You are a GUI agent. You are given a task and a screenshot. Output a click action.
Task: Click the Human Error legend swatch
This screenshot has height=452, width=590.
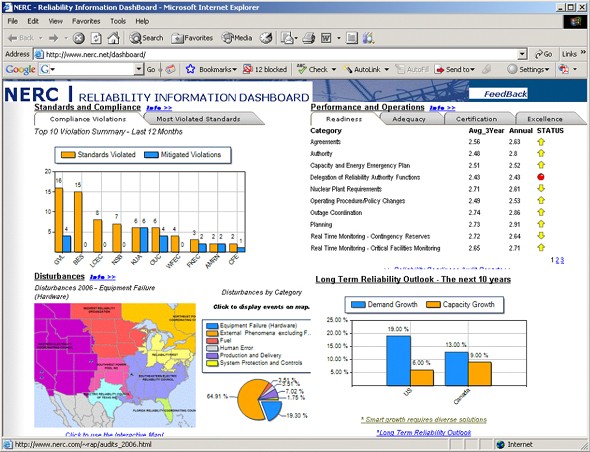click(x=213, y=348)
